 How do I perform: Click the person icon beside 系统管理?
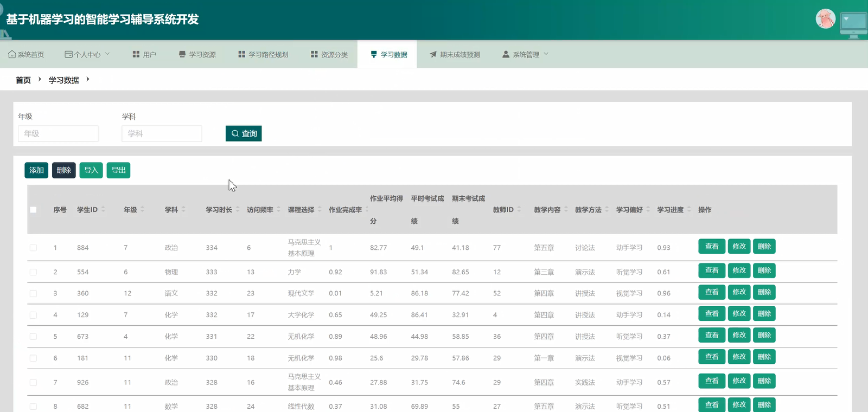tap(506, 54)
